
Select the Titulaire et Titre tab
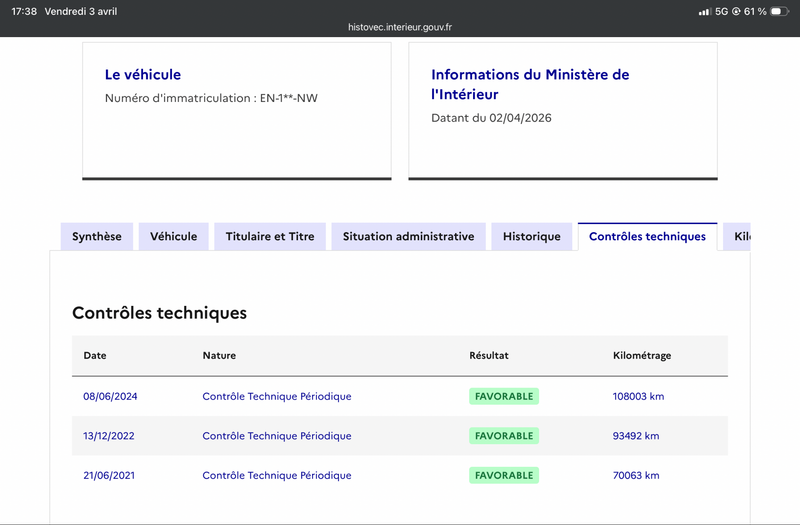[270, 237]
